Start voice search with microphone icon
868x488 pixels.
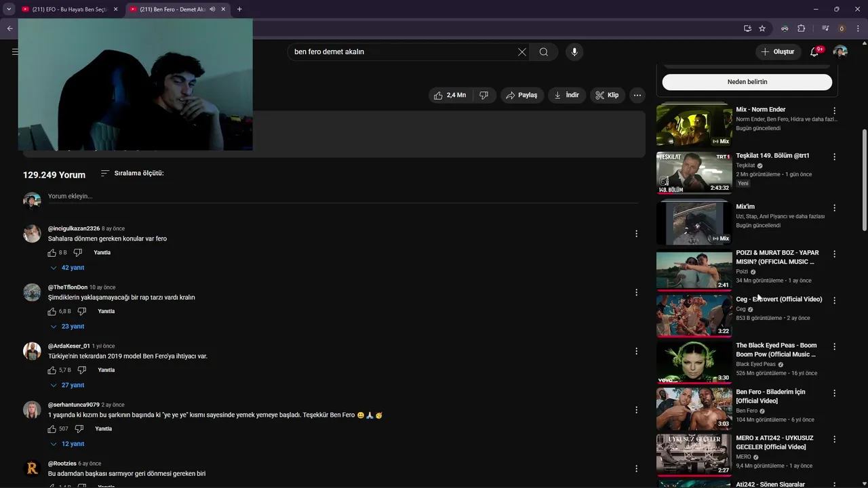[574, 52]
